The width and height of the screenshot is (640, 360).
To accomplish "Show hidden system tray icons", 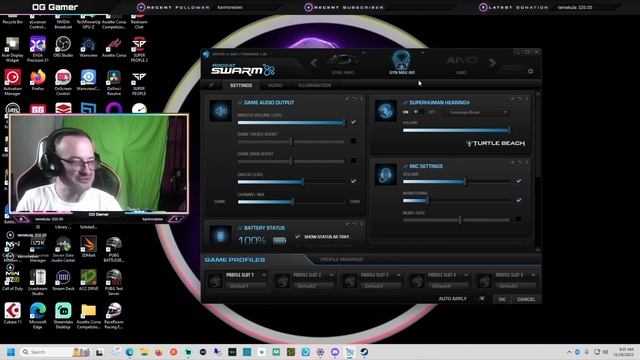I will tap(569, 352).
